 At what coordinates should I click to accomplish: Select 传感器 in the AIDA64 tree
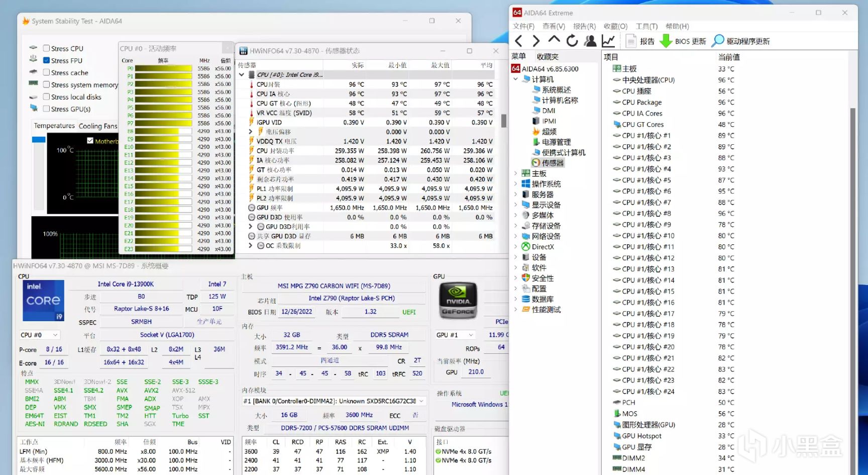[x=553, y=163]
